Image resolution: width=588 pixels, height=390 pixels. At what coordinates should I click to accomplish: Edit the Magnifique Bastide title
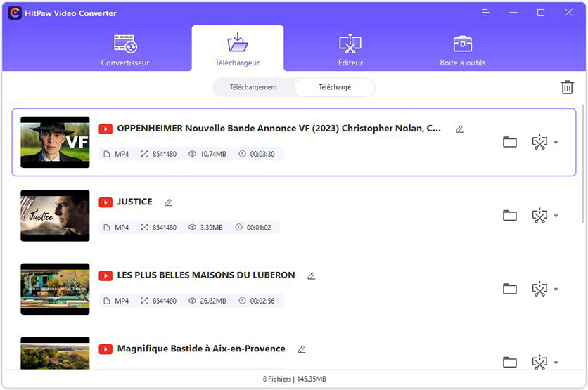coord(302,349)
